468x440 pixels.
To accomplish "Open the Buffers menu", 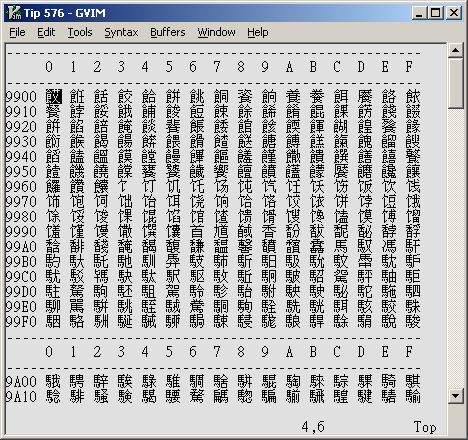I will [168, 32].
